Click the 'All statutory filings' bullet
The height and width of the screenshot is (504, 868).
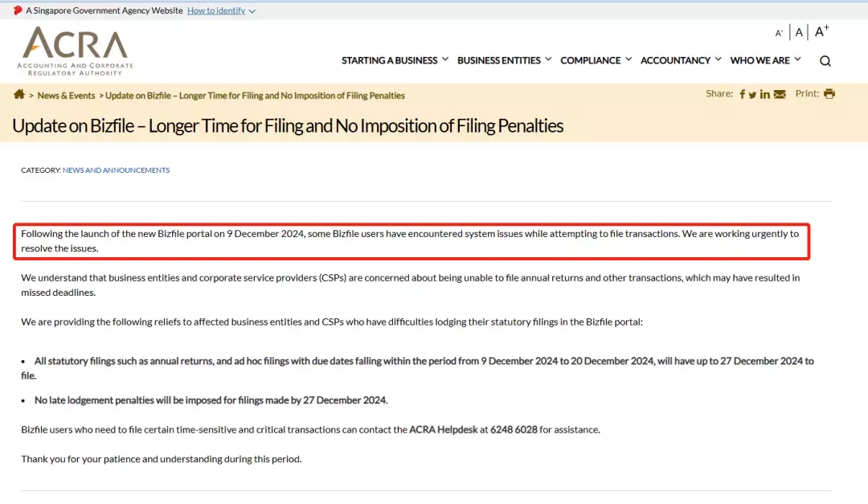click(417, 368)
